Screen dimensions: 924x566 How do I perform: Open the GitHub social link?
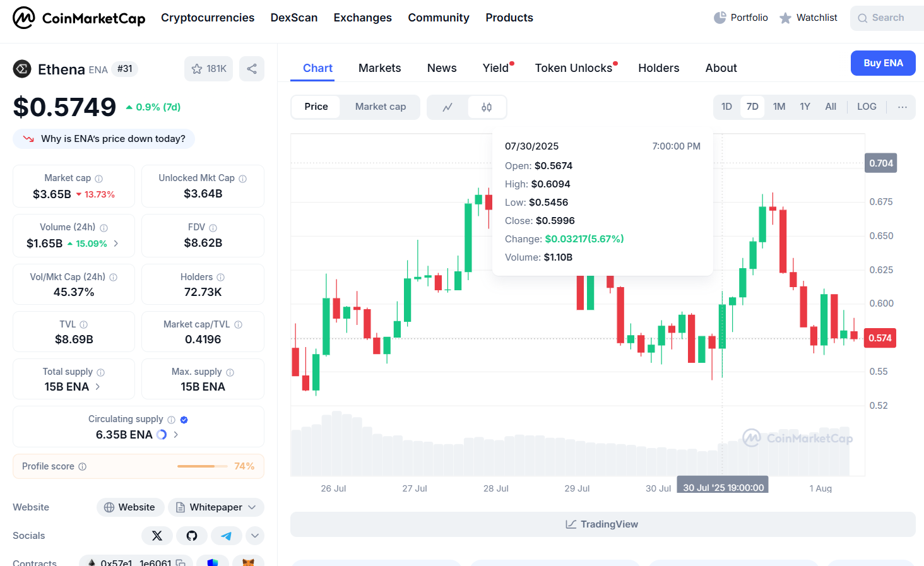coord(192,536)
